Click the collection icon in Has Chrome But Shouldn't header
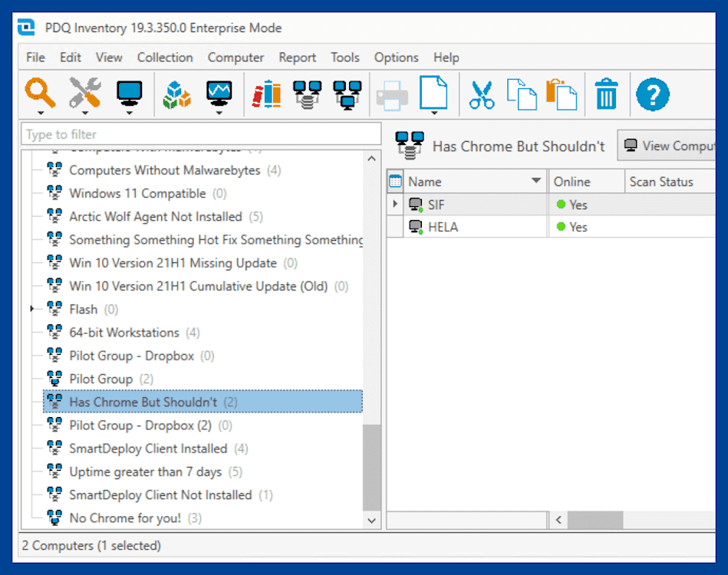Screen dimensions: 728x575 tap(409, 145)
